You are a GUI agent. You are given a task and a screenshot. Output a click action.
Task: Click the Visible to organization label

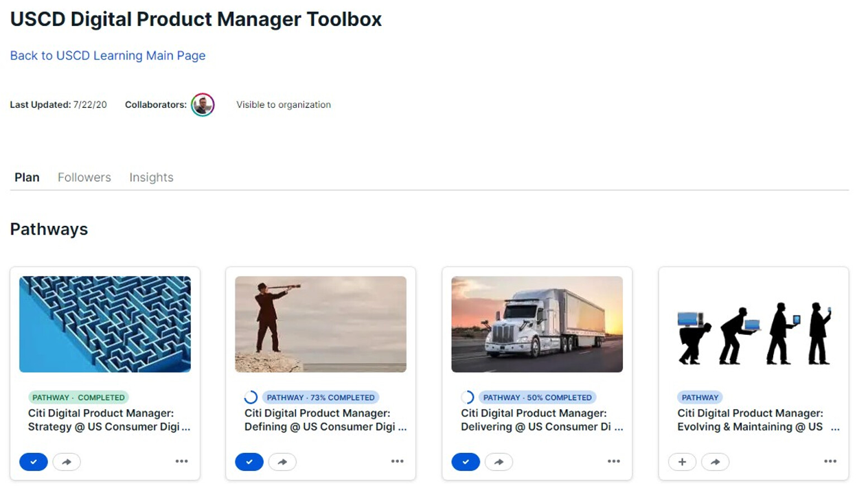click(284, 105)
